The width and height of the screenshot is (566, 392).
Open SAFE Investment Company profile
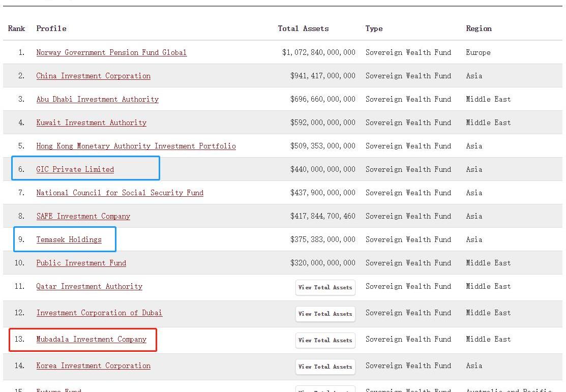pos(83,217)
